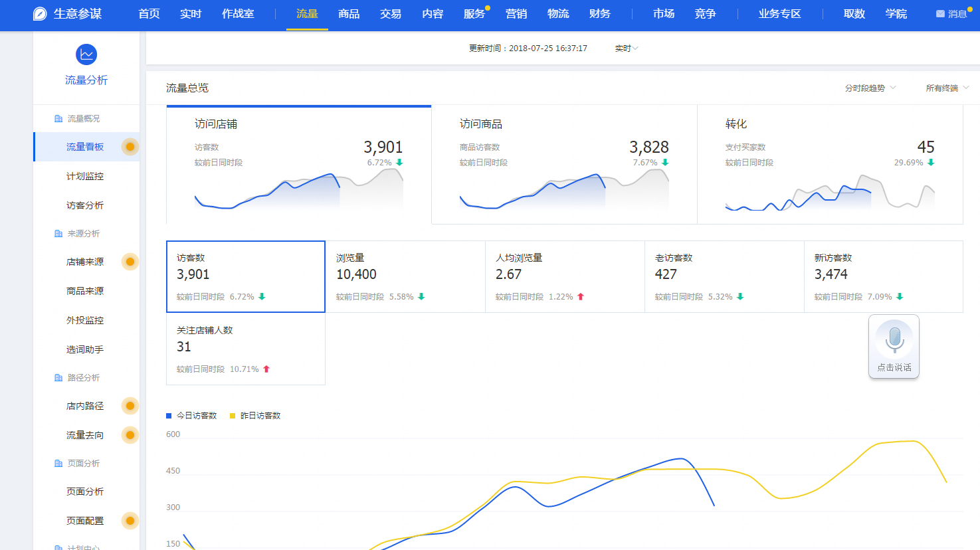Open 财务 in top navigation
980x550 pixels.
[x=600, y=14]
